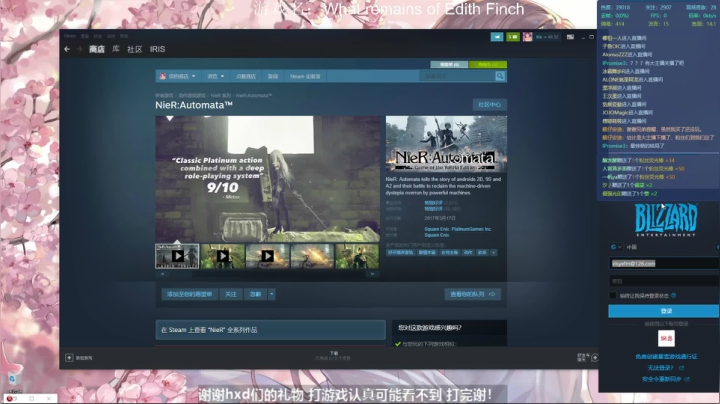Click the plus icon to add more tags

(x=494, y=252)
